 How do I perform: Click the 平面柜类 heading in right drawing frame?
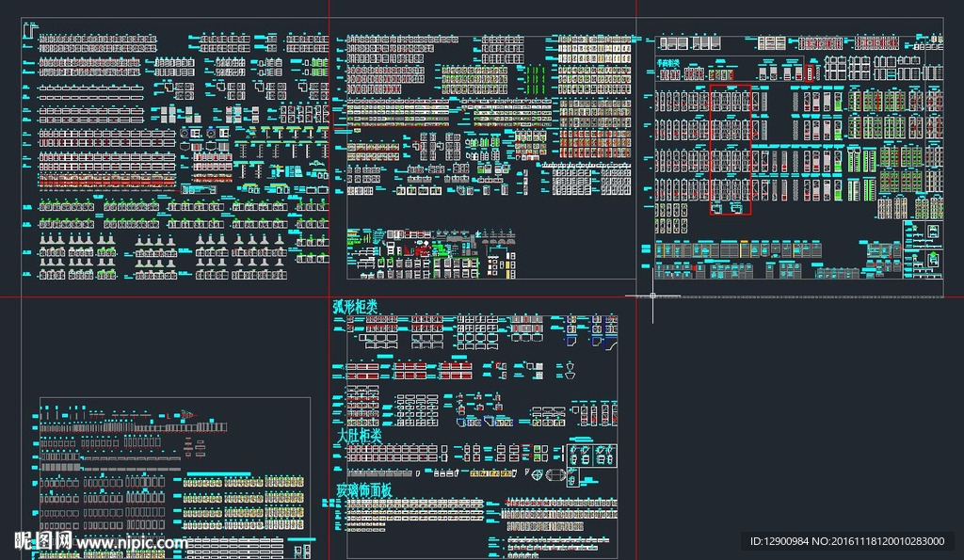pos(667,62)
